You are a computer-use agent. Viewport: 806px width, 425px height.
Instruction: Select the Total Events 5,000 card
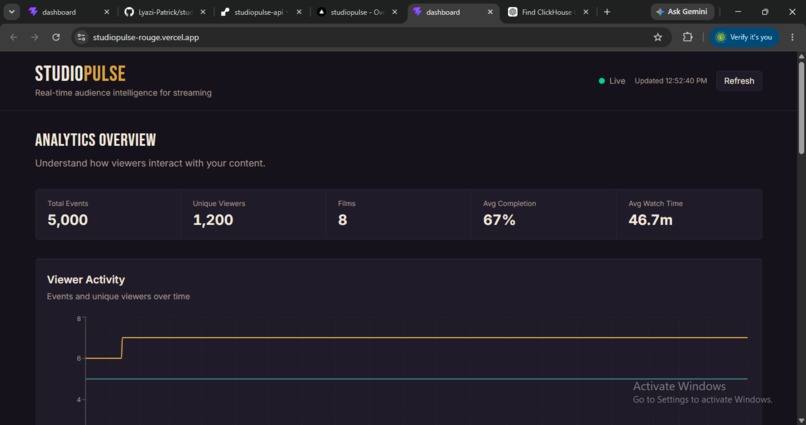pyautogui.click(x=107, y=214)
